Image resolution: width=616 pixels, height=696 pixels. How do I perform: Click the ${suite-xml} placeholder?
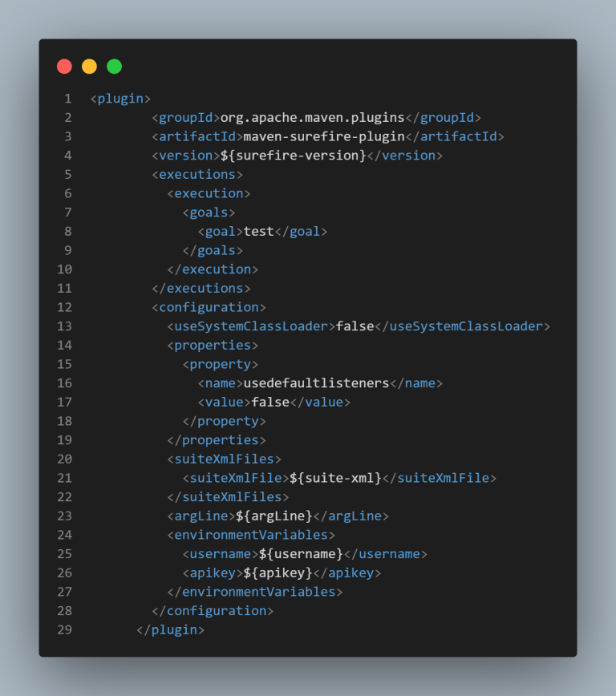pos(335,478)
